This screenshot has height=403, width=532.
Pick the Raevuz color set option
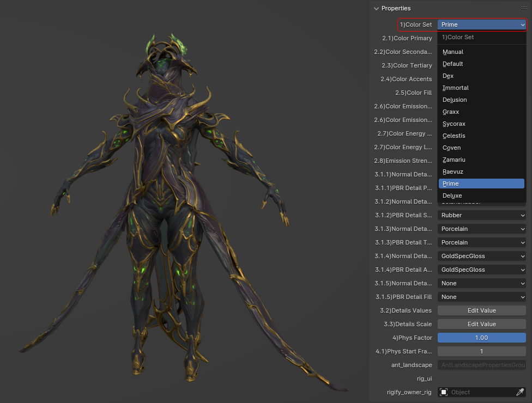click(x=481, y=172)
